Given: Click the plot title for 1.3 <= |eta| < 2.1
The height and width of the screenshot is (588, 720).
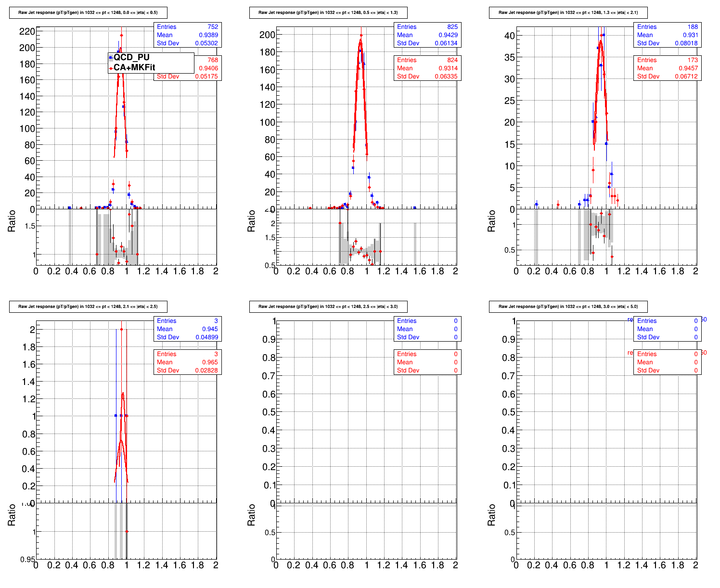Looking at the screenshot, I should (568, 13).
